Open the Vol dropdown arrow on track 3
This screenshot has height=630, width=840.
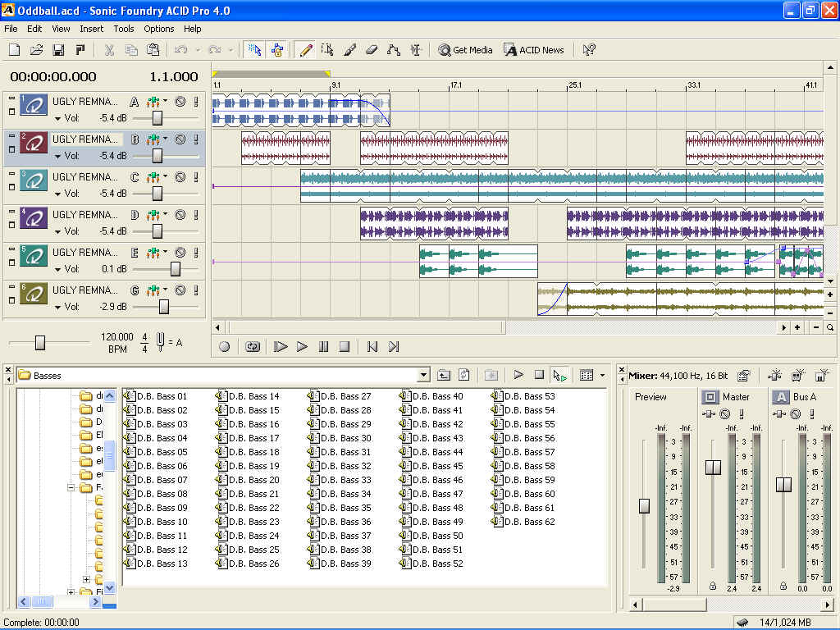pos(58,194)
